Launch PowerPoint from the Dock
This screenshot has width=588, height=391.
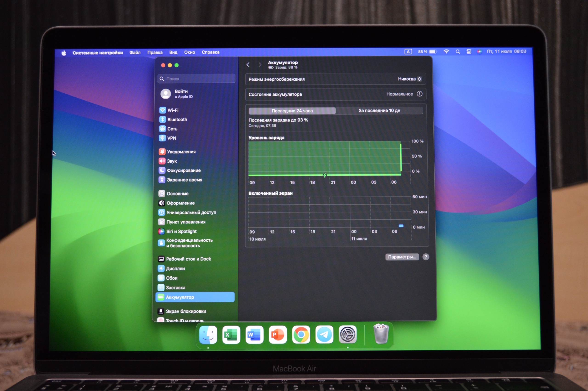coord(278,335)
